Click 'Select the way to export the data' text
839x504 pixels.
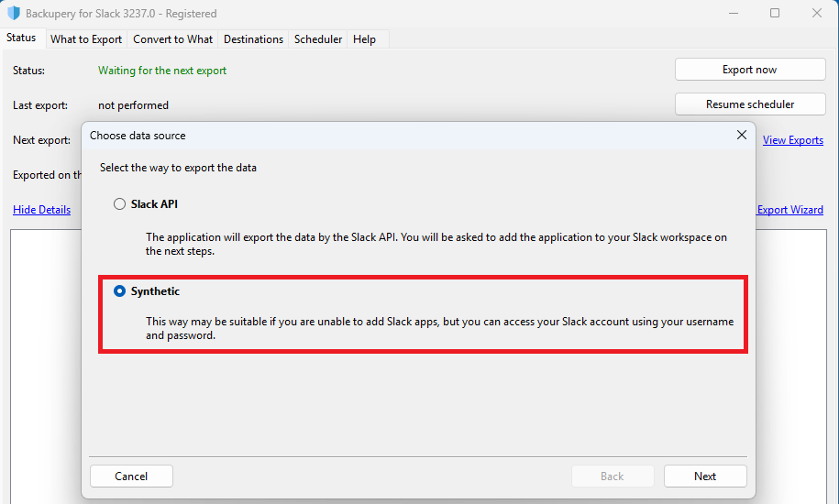pos(178,168)
